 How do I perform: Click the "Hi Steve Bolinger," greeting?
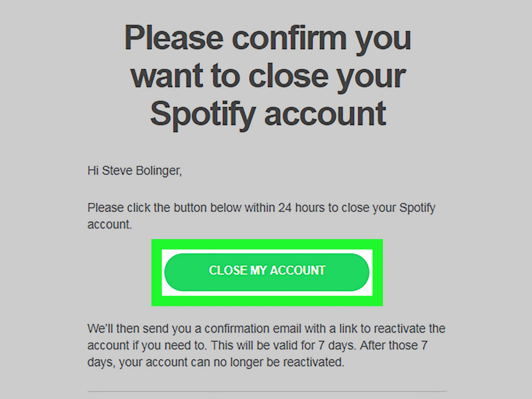point(134,171)
